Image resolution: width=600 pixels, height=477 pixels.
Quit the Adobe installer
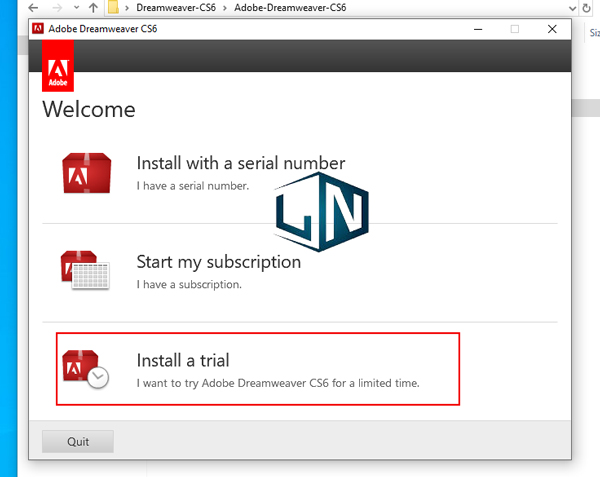pyautogui.click(x=78, y=441)
